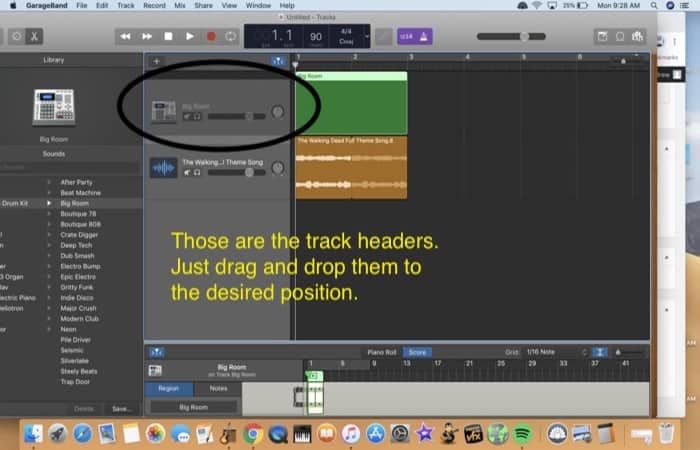Toggle the metronome button

pos(424,37)
